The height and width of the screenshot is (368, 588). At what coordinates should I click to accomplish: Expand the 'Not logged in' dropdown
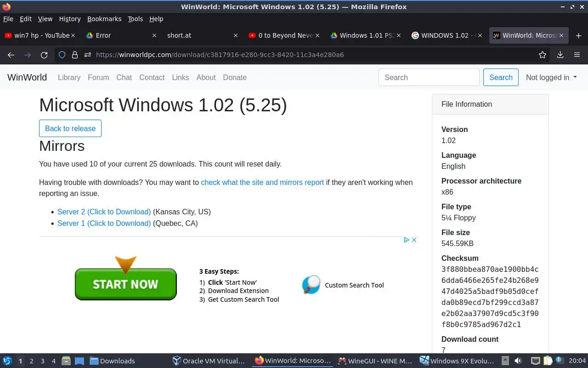(551, 77)
